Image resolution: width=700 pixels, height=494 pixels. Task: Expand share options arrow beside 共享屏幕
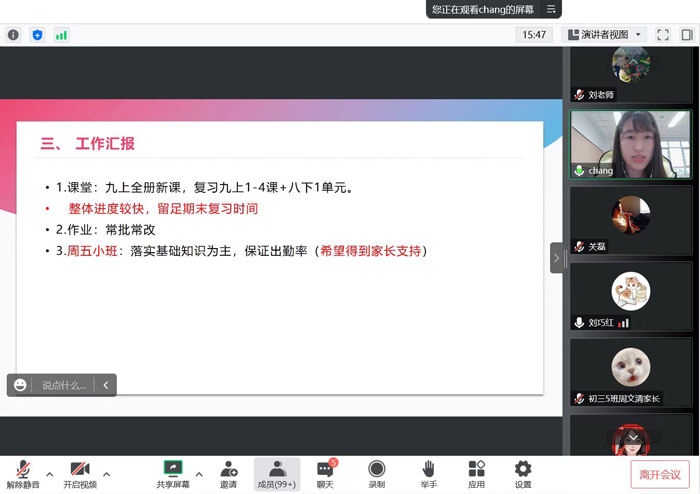199,474
